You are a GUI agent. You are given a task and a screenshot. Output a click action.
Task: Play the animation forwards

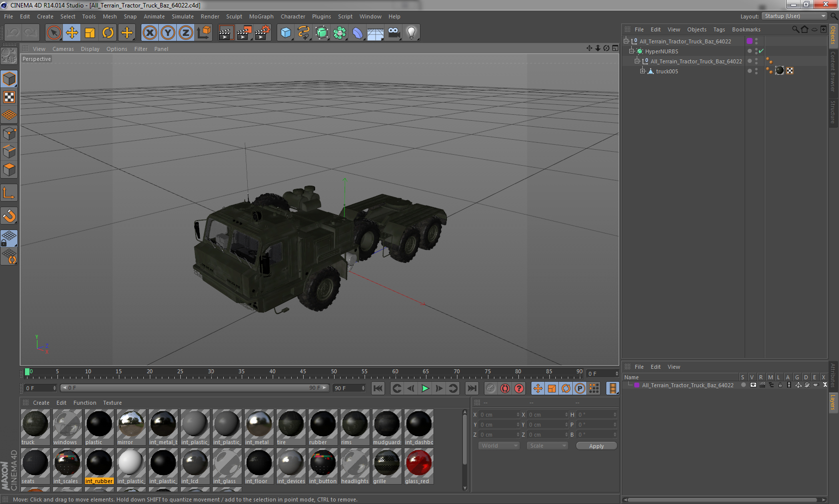[425, 388]
